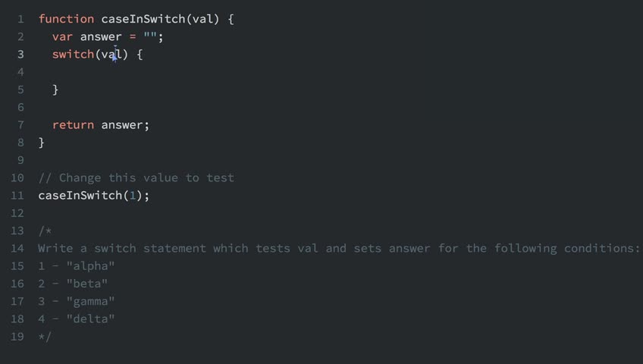Click answer in the return statement

122,125
